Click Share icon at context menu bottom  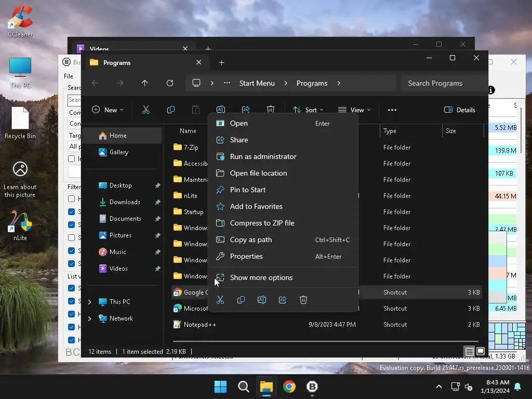283,300
